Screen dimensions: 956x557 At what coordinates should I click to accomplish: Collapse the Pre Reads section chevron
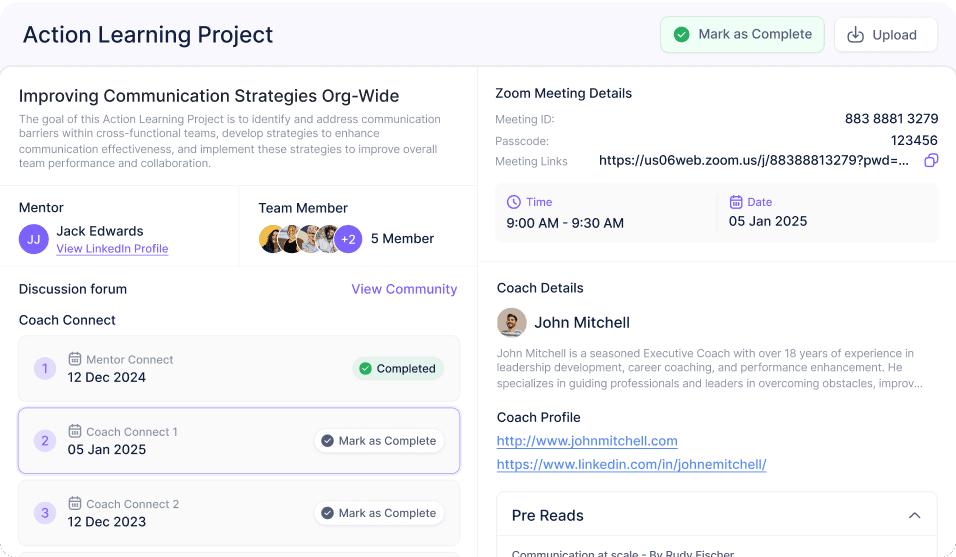pyautogui.click(x=915, y=516)
